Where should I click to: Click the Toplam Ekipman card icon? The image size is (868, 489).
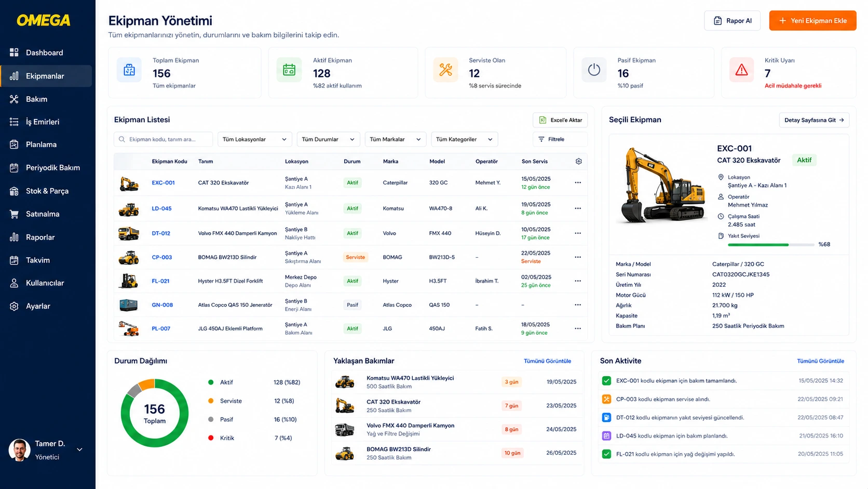129,70
